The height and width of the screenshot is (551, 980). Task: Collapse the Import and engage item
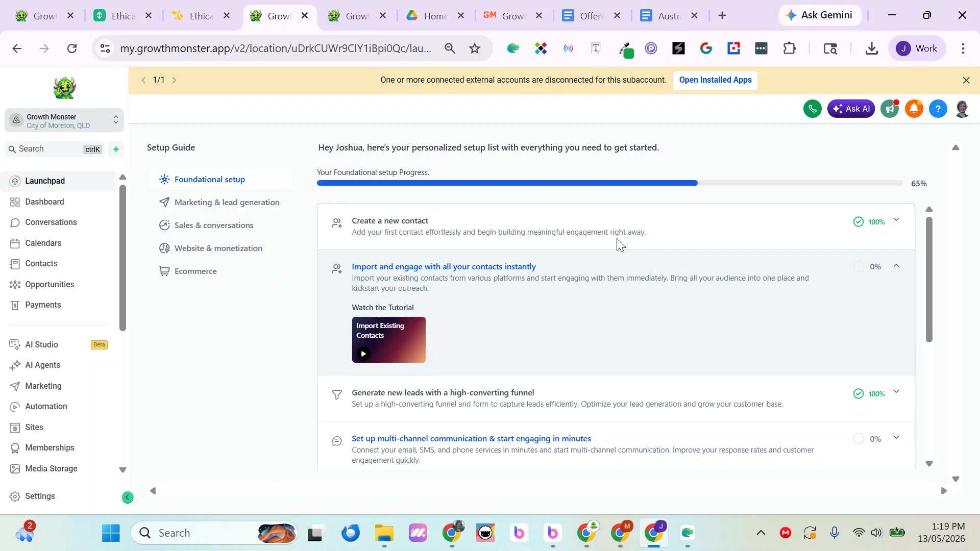[896, 266]
